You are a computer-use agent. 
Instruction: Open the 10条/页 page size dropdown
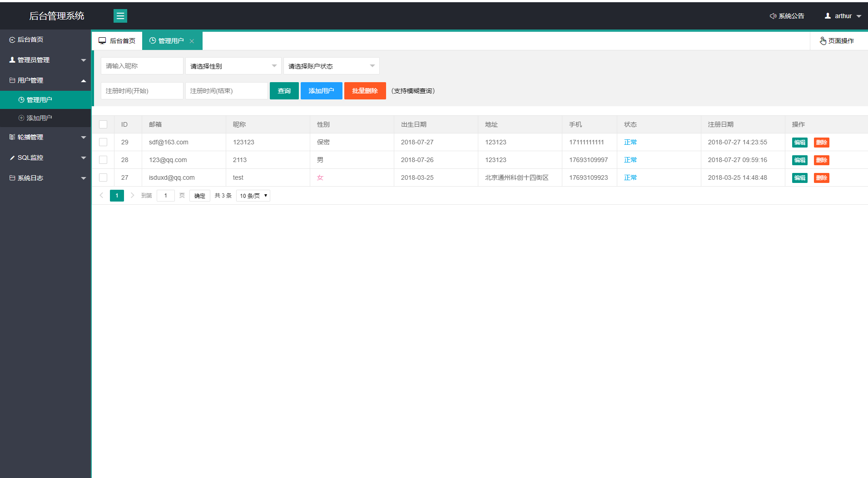[x=253, y=195]
